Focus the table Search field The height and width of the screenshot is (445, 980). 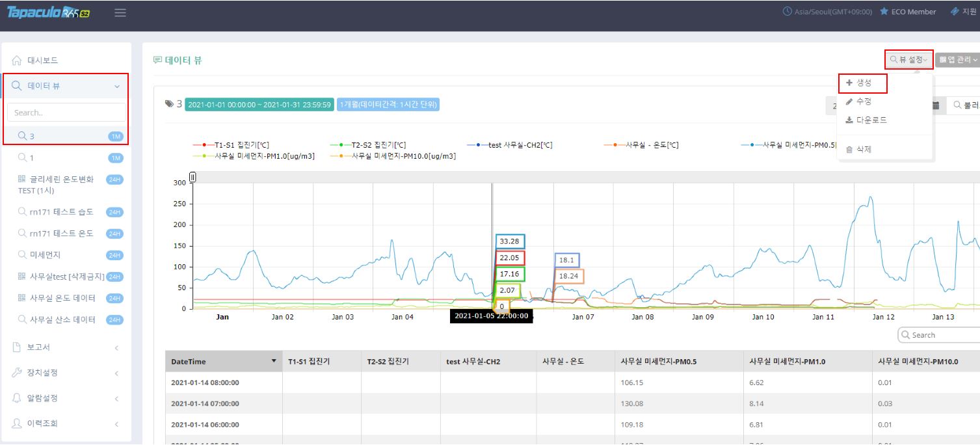[939, 335]
